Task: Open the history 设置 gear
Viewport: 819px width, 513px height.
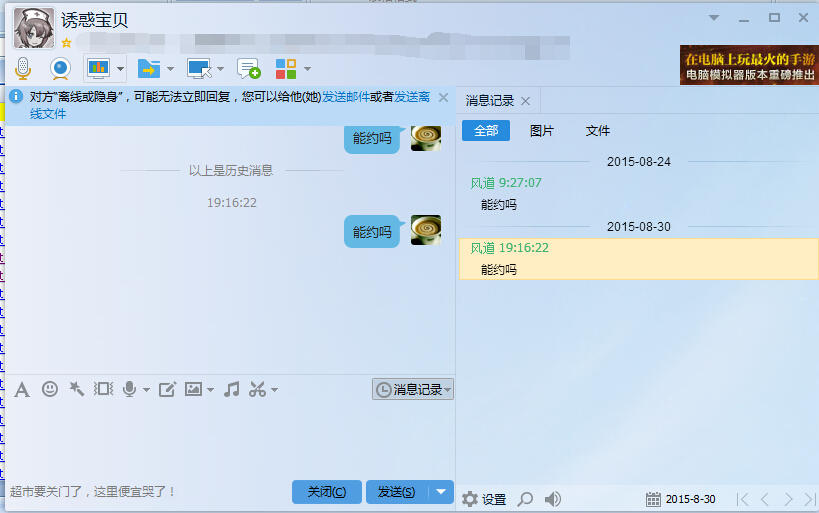Action: pyautogui.click(x=484, y=499)
